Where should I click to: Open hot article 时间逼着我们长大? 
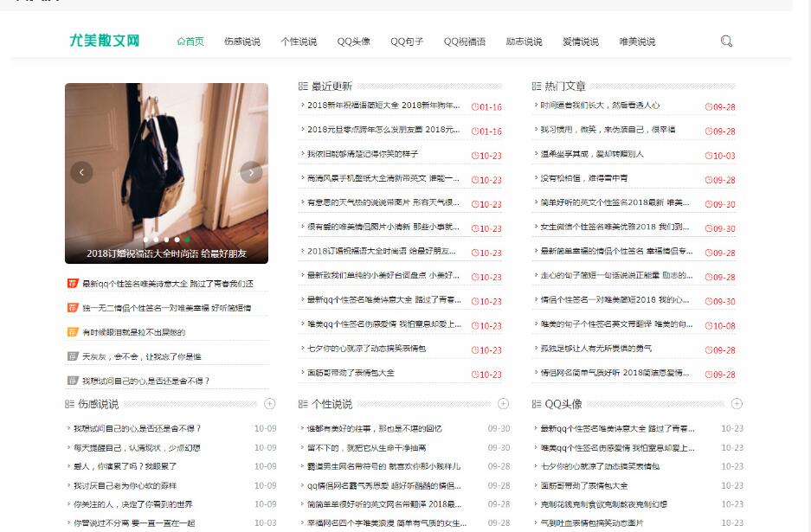click(600, 106)
